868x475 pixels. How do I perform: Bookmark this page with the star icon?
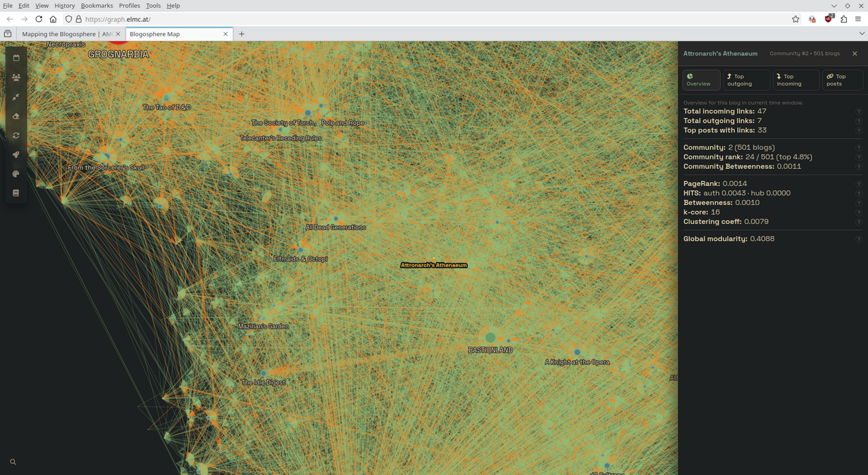click(x=795, y=19)
